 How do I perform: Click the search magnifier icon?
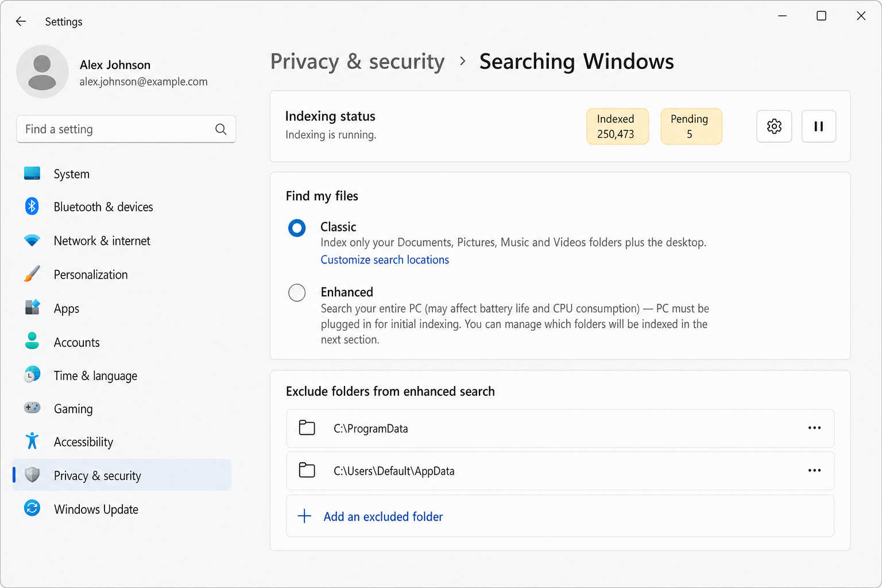click(220, 129)
